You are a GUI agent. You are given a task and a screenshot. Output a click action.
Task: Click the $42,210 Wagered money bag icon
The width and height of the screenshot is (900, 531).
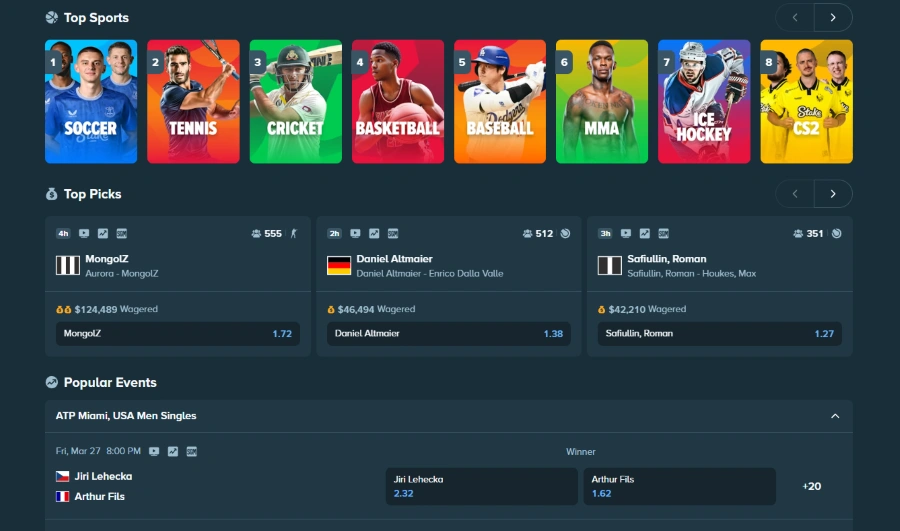click(x=602, y=309)
